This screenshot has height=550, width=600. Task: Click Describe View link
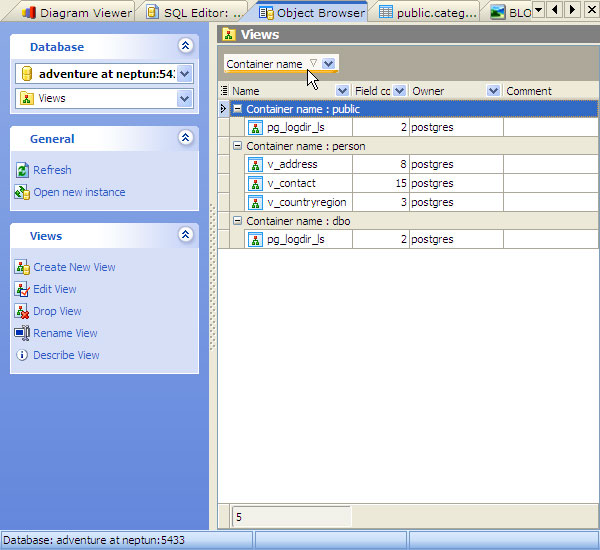66,355
